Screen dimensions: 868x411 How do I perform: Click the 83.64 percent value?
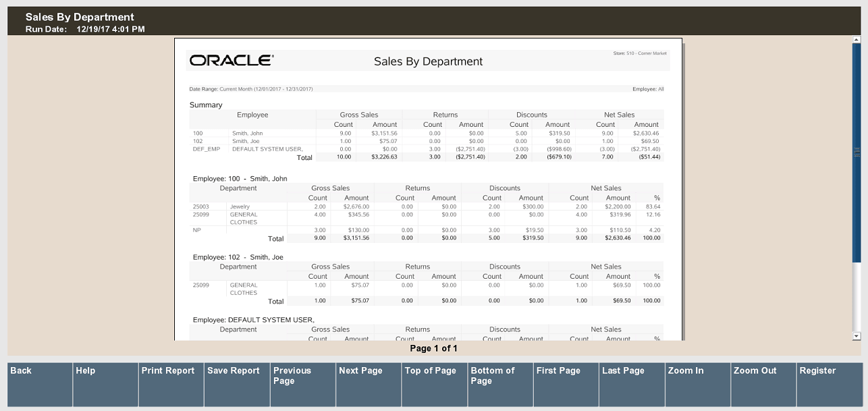click(653, 207)
